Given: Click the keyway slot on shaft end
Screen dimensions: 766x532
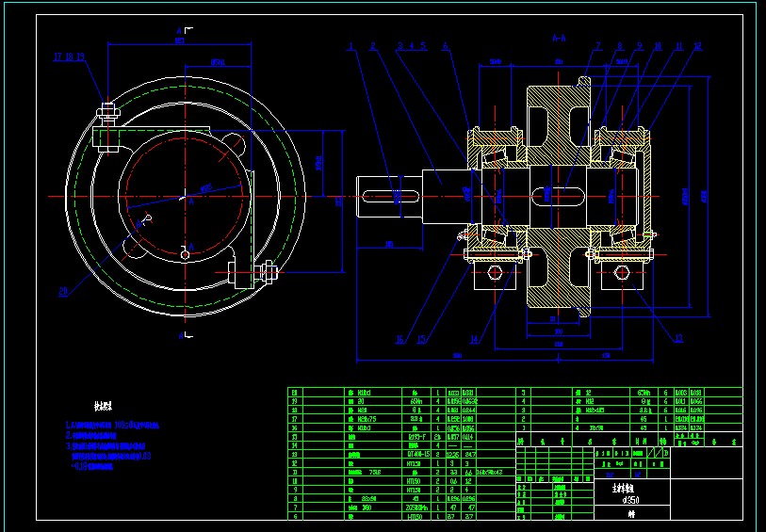Looking at the screenshot, I should click(x=396, y=196).
